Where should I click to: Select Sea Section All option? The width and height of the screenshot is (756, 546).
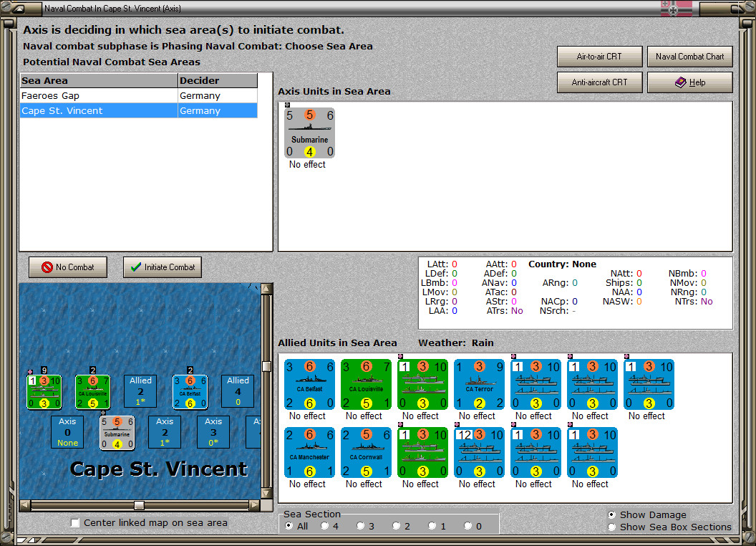pyautogui.click(x=289, y=526)
